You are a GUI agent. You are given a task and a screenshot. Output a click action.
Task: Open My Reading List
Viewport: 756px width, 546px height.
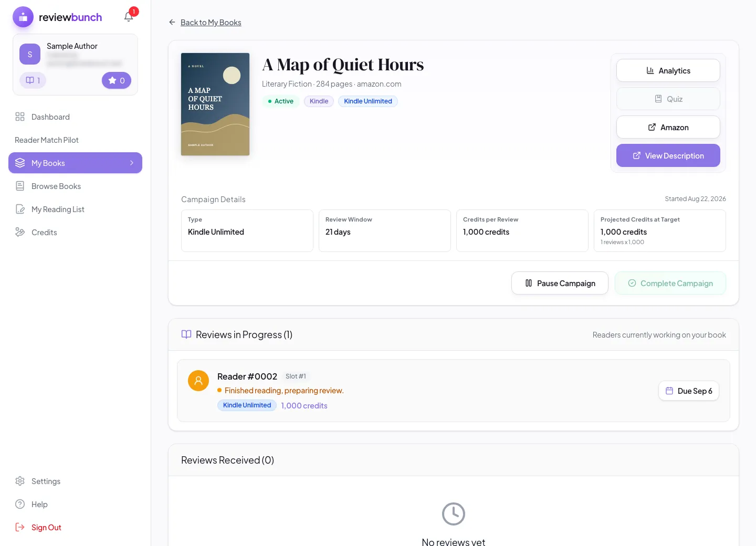(x=75, y=209)
